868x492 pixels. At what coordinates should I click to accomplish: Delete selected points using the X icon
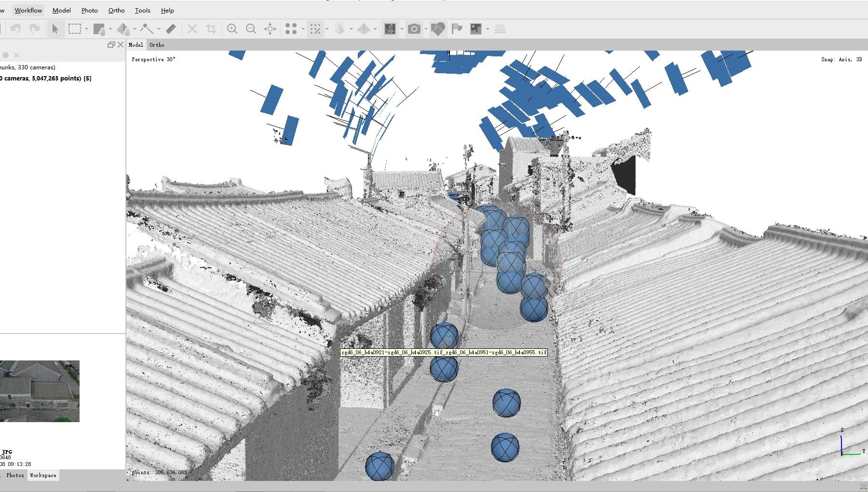click(x=192, y=29)
